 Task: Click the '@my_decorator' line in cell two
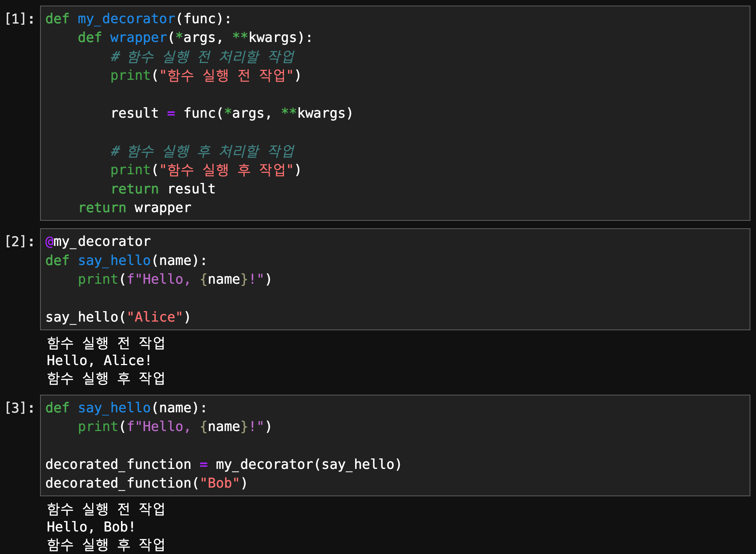coord(98,241)
